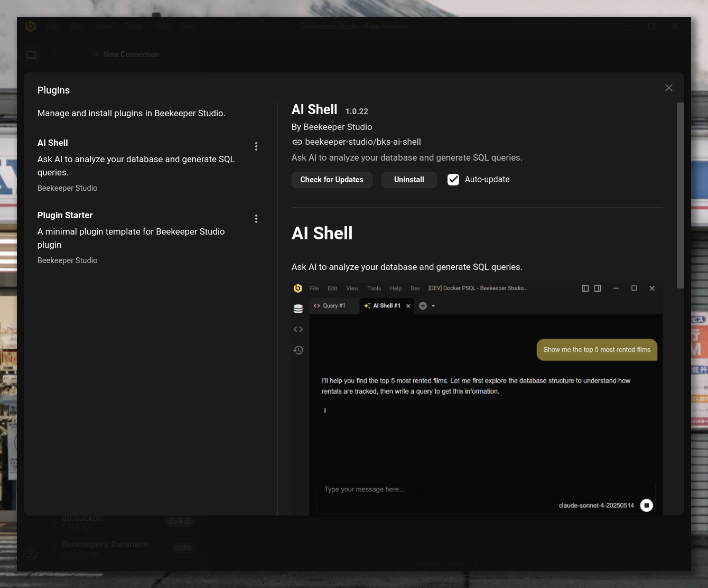Click the 'By Beekeeper Studio' author text
The width and height of the screenshot is (708, 588).
click(332, 127)
